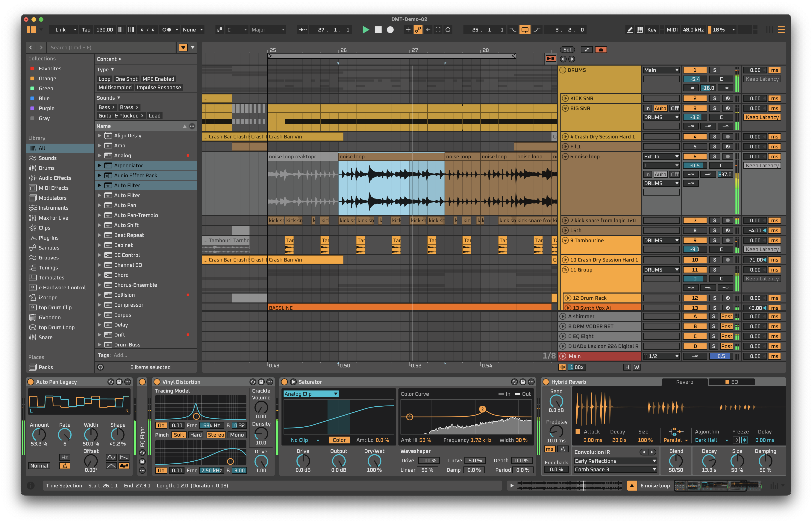Adjust the Saturator Drive knob
This screenshot has width=812, height=523.
303,461
